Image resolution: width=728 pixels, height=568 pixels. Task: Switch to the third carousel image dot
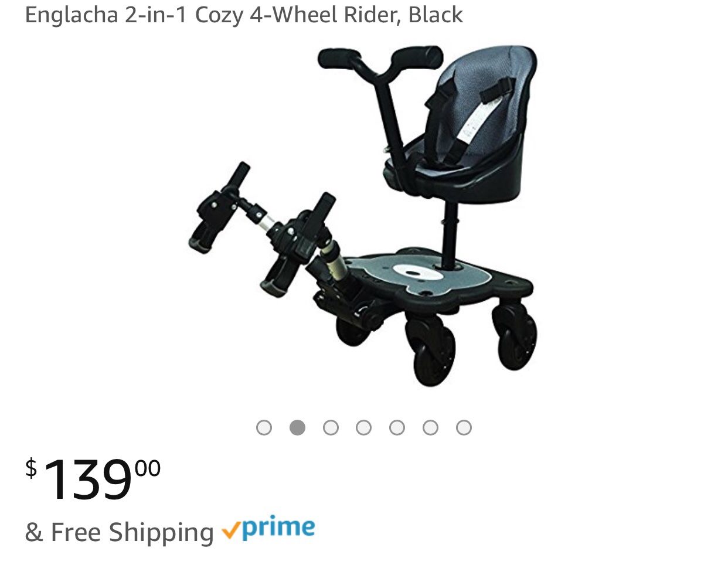(x=331, y=428)
